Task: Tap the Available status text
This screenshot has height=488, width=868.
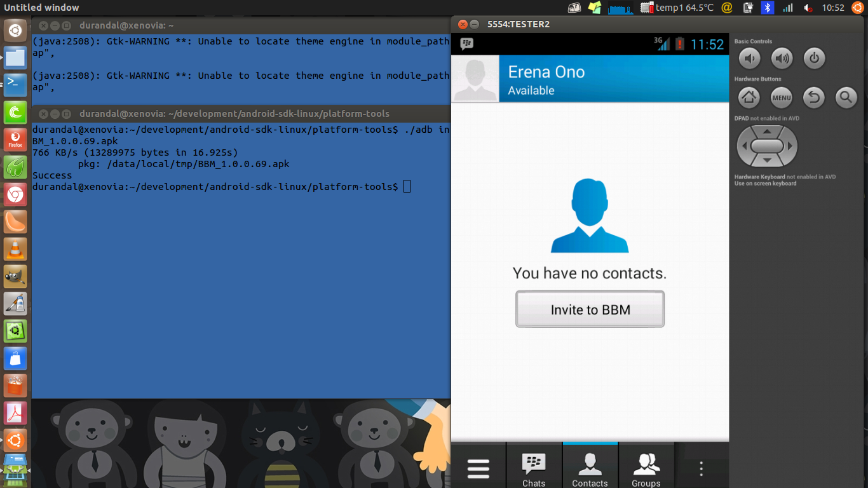Action: 531,90
